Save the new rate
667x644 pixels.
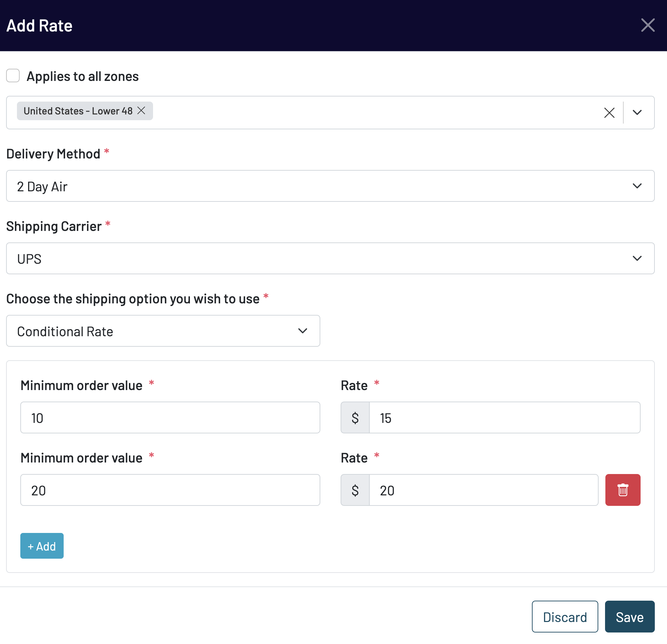[x=629, y=617]
